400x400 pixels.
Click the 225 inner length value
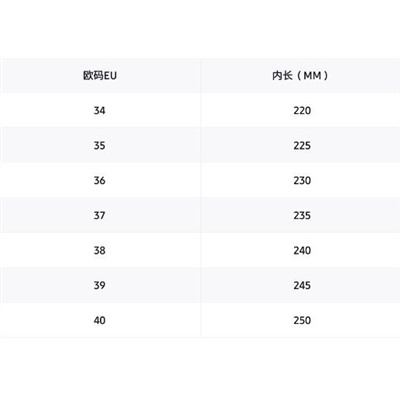point(302,145)
